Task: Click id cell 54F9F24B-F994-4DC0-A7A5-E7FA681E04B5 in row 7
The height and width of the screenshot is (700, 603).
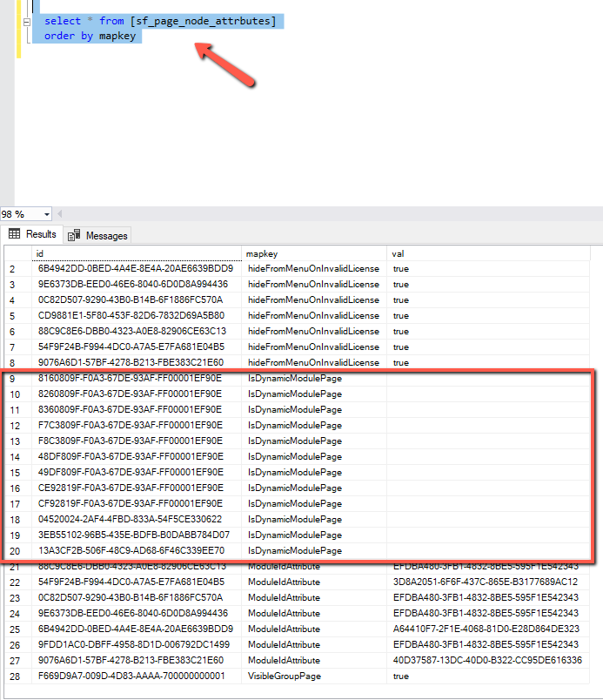Action: [137, 347]
